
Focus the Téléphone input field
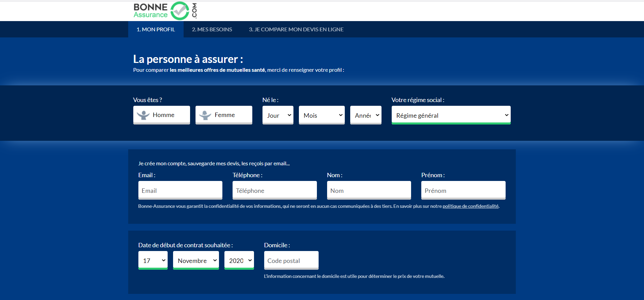274,190
